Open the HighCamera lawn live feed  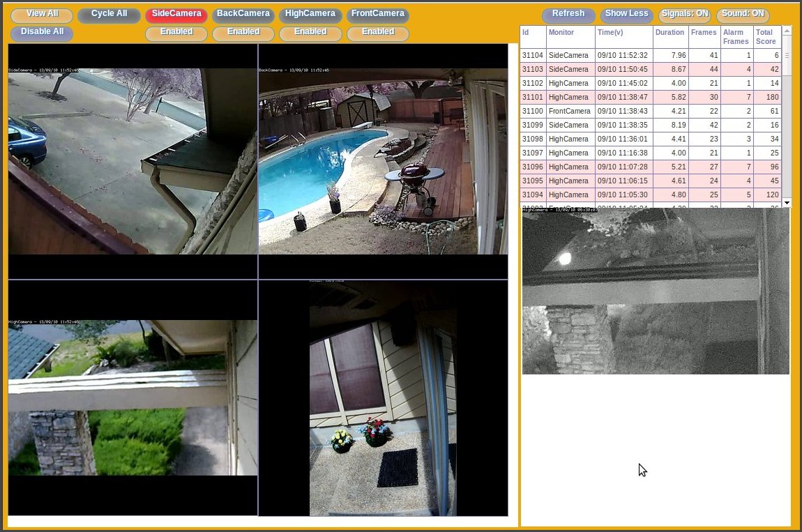click(x=133, y=398)
